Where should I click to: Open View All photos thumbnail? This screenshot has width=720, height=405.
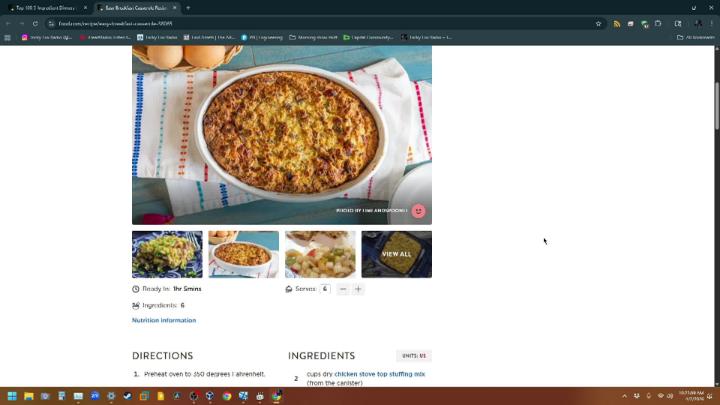click(396, 254)
